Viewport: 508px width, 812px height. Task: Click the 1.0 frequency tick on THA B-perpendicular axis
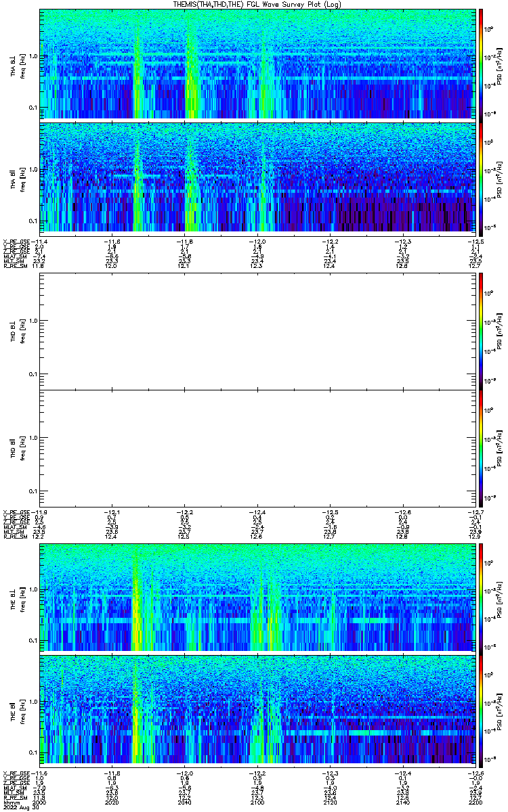coord(33,55)
